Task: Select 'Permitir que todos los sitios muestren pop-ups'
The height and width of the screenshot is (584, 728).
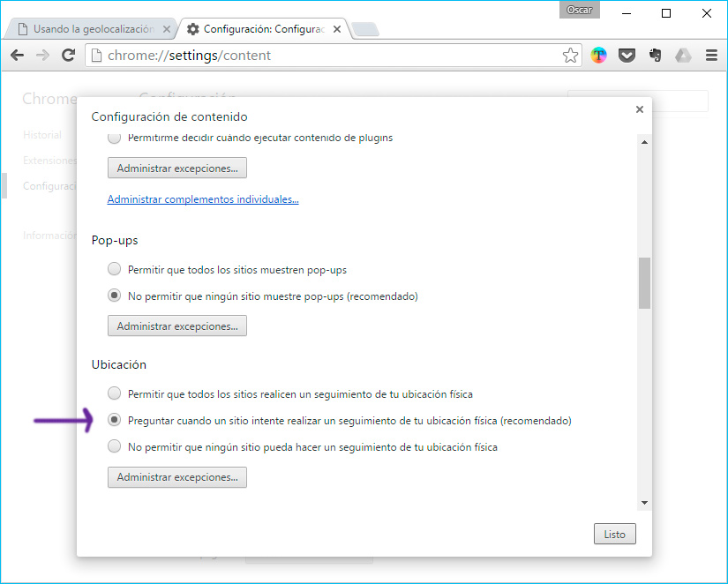Action: click(x=114, y=269)
